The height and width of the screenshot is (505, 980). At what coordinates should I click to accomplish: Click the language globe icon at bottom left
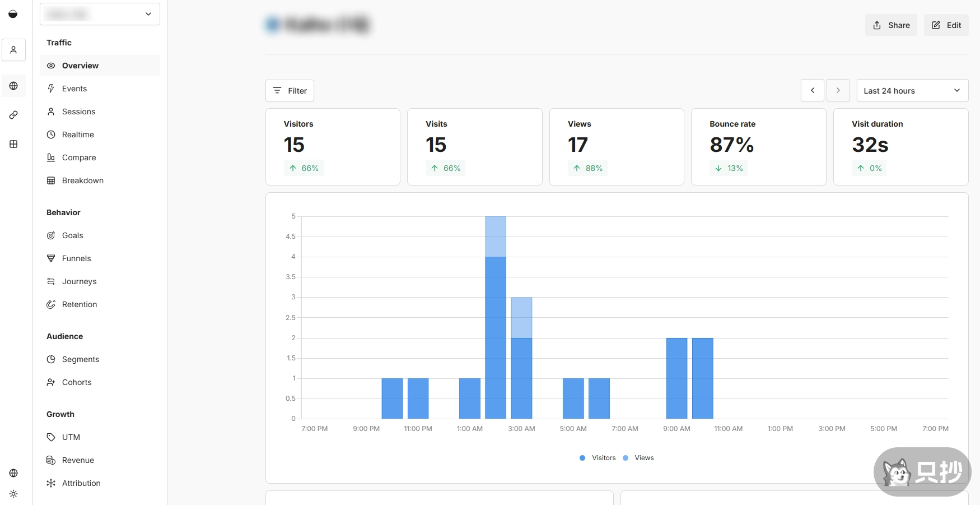pos(13,473)
